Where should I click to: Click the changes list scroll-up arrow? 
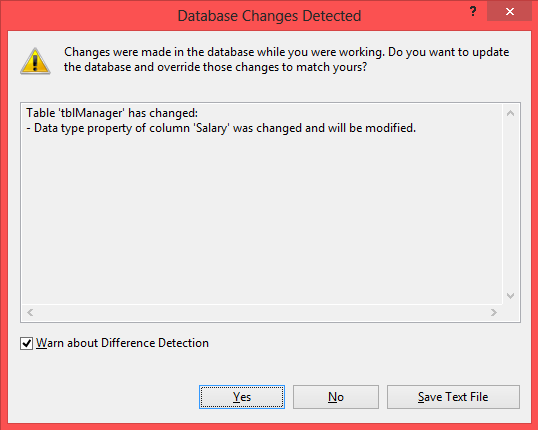click(x=511, y=113)
